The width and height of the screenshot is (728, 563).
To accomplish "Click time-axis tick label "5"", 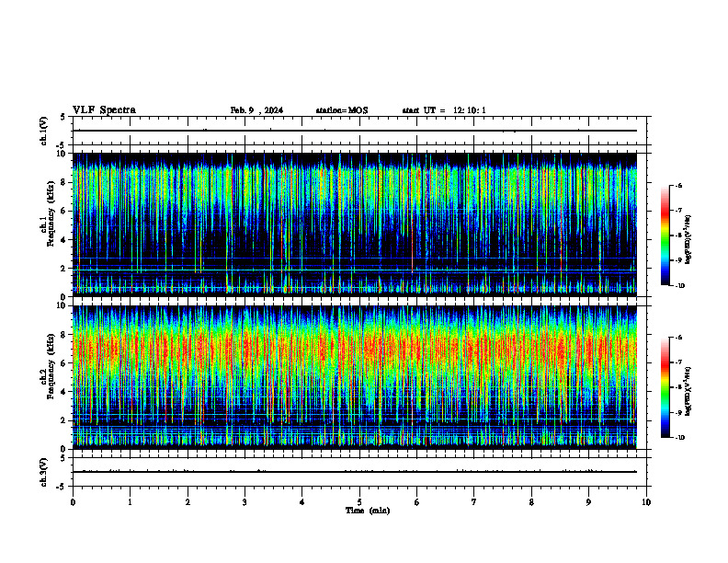I will click(359, 502).
